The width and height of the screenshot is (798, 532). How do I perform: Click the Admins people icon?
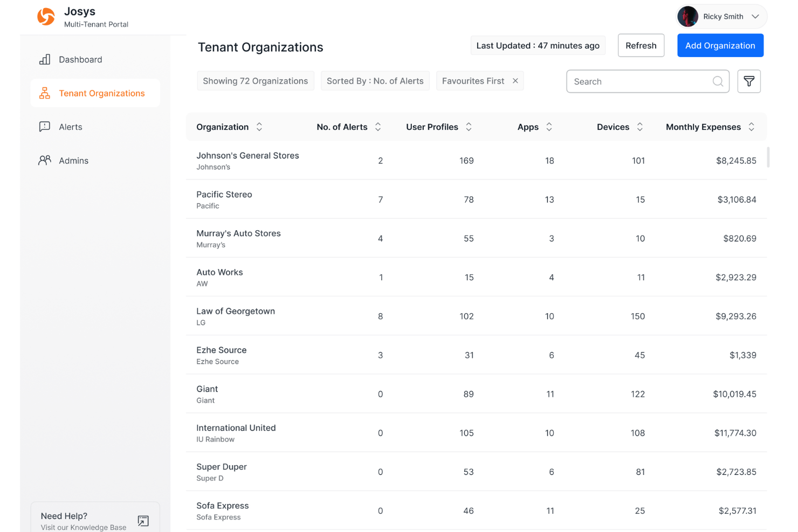pyautogui.click(x=45, y=161)
